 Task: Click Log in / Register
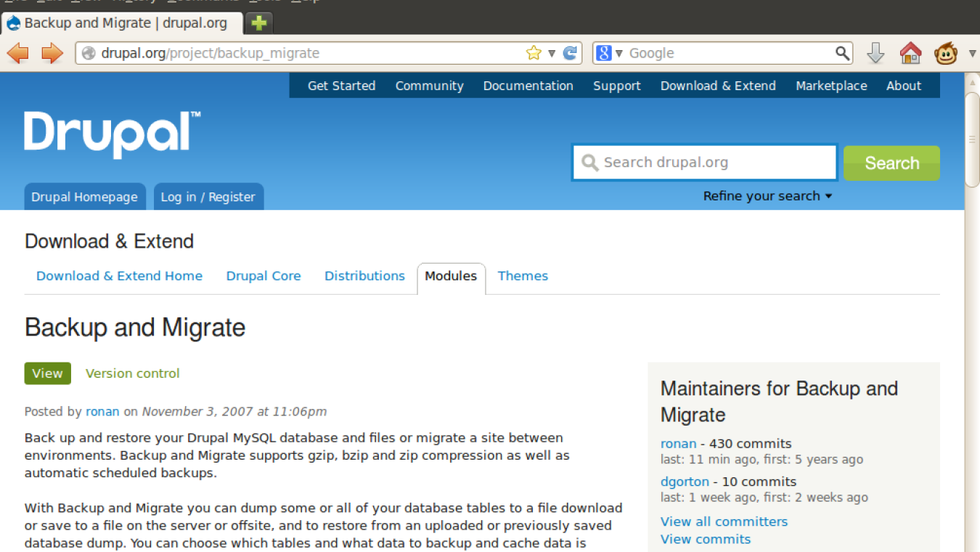pos(208,197)
